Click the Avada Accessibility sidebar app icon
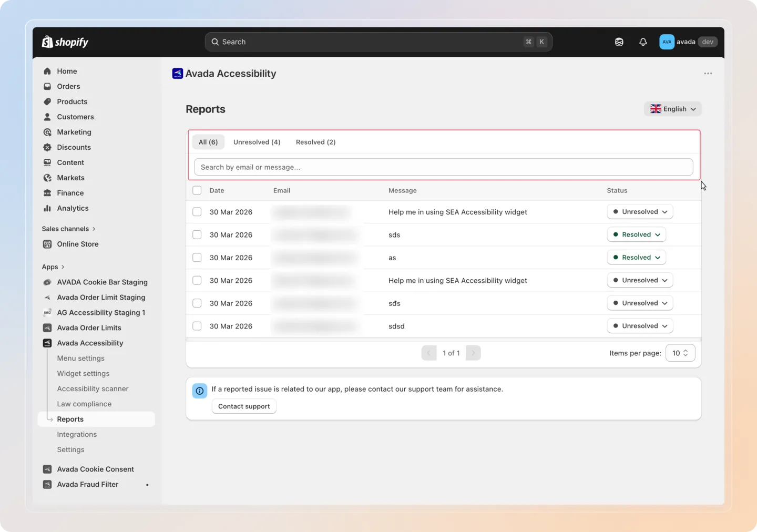The height and width of the screenshot is (532, 757). click(47, 343)
